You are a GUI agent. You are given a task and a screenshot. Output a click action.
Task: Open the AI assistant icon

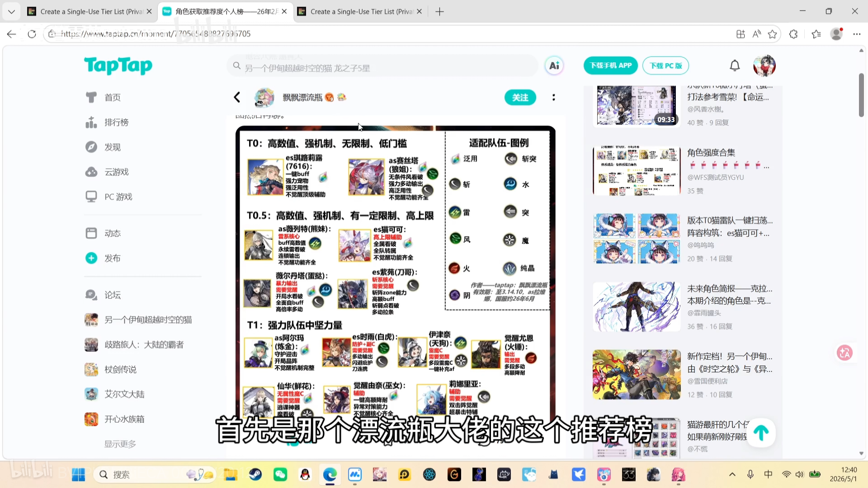[554, 66]
